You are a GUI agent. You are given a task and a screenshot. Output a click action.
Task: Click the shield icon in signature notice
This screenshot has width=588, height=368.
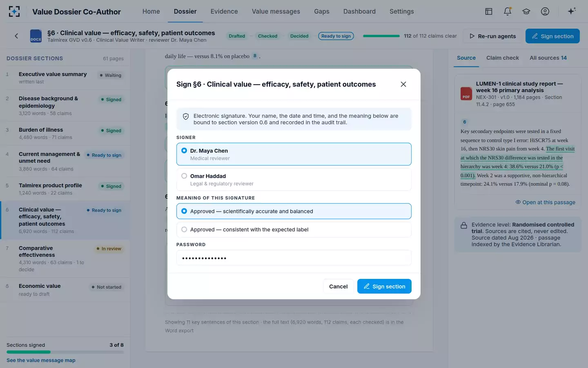pyautogui.click(x=186, y=117)
